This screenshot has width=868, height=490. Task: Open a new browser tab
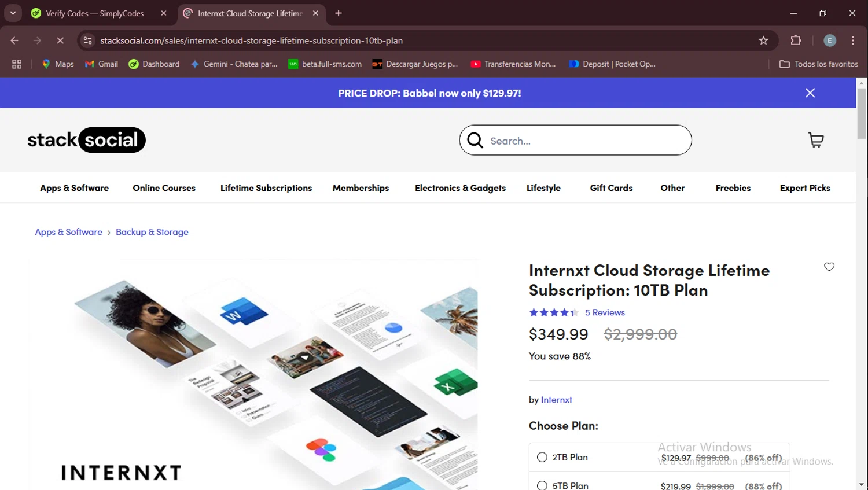pyautogui.click(x=339, y=13)
